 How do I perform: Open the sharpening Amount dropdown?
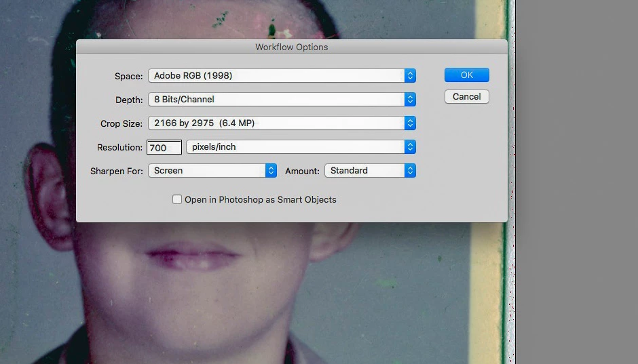pos(370,171)
